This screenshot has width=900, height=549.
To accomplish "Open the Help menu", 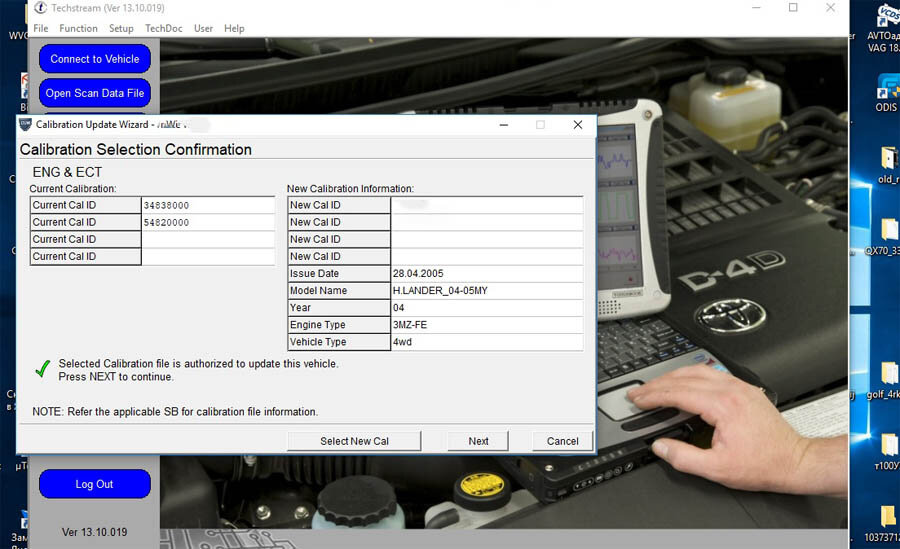I will coord(234,28).
